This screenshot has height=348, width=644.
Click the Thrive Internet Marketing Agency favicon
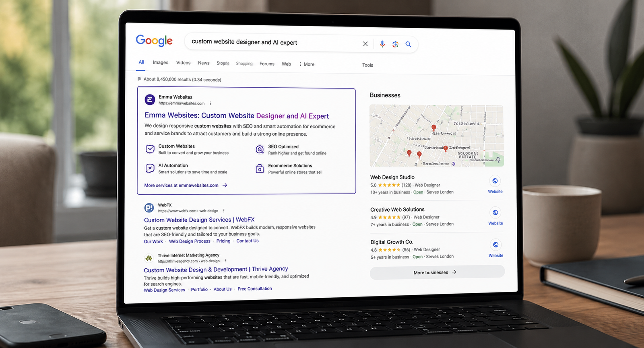pyautogui.click(x=149, y=258)
